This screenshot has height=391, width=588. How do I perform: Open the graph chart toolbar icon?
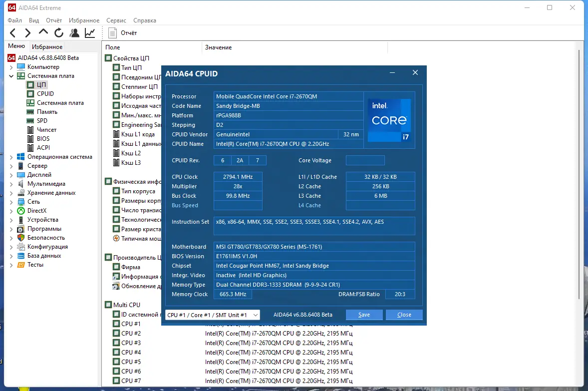point(90,33)
